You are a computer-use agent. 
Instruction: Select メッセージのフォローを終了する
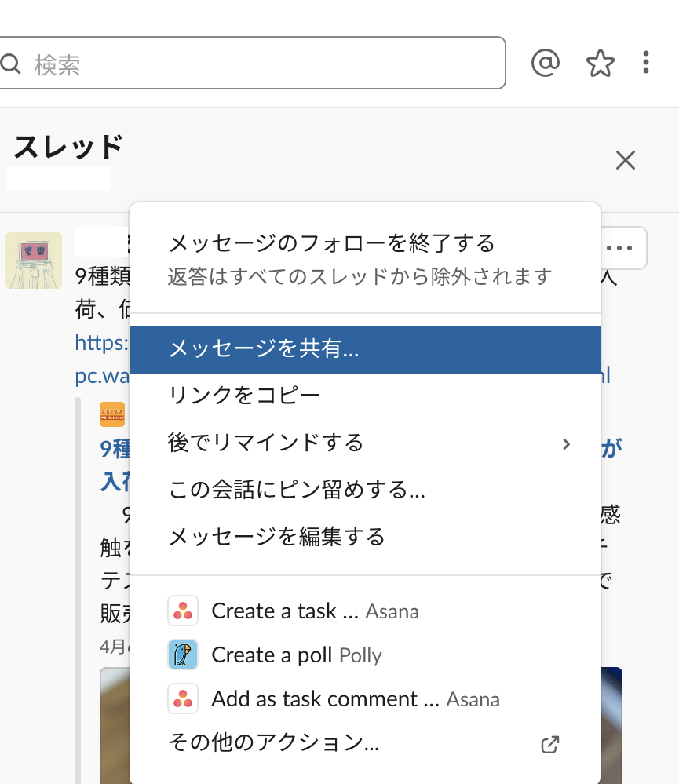coord(330,243)
